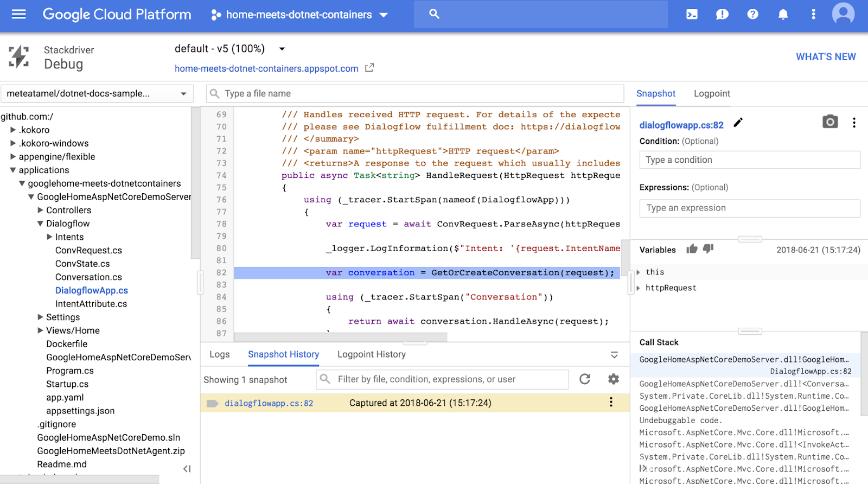Open three-dot menu for dialogflowapp.cs:82 snapshot
The width and height of the screenshot is (868, 484).
(x=611, y=402)
